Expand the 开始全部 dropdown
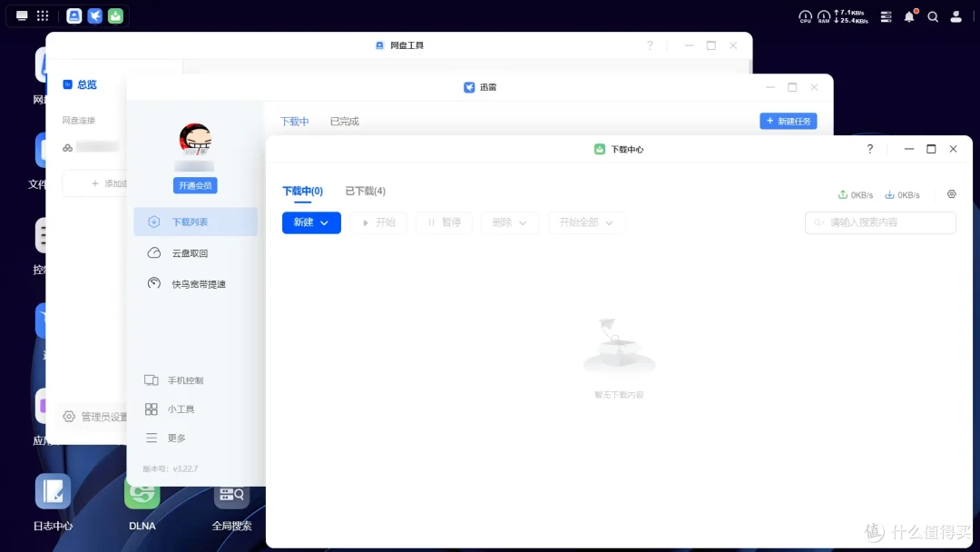Viewport: 980px width, 552px height. pyautogui.click(x=586, y=222)
